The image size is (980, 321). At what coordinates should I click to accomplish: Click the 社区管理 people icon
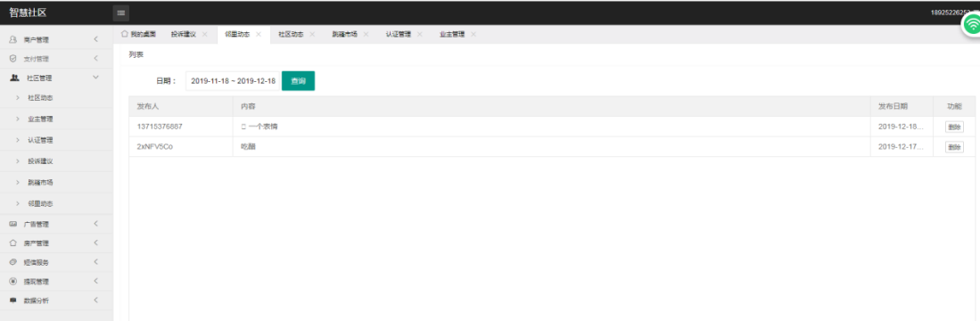click(14, 78)
